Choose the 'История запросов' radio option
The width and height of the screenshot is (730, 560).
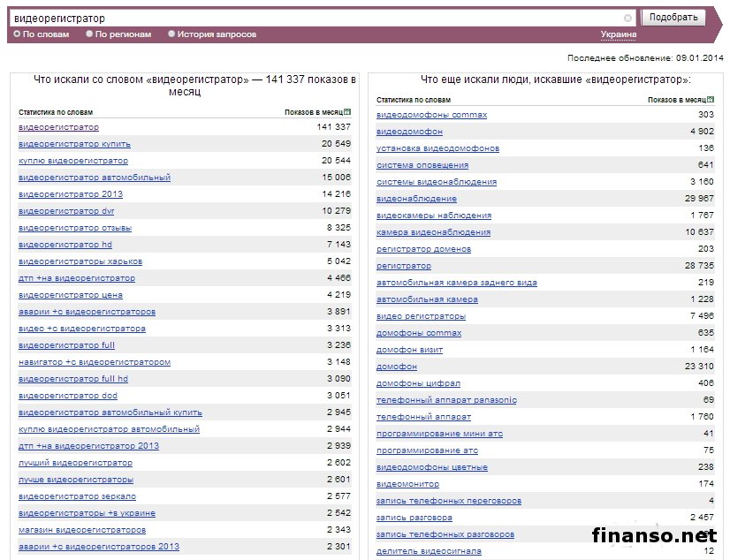(x=171, y=34)
